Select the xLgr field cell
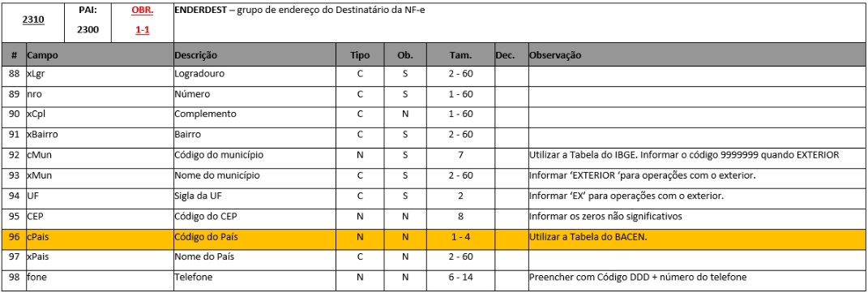 (x=100, y=74)
